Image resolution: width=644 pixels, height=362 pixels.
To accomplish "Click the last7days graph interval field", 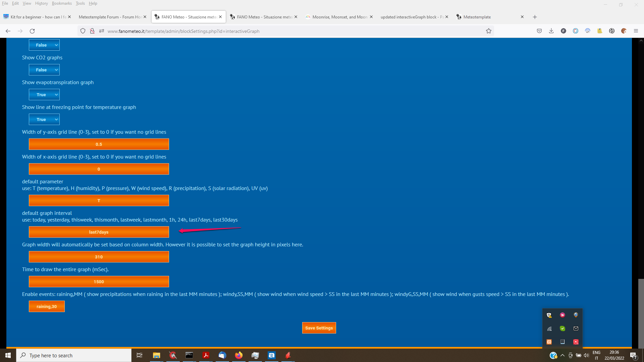I will [x=99, y=232].
